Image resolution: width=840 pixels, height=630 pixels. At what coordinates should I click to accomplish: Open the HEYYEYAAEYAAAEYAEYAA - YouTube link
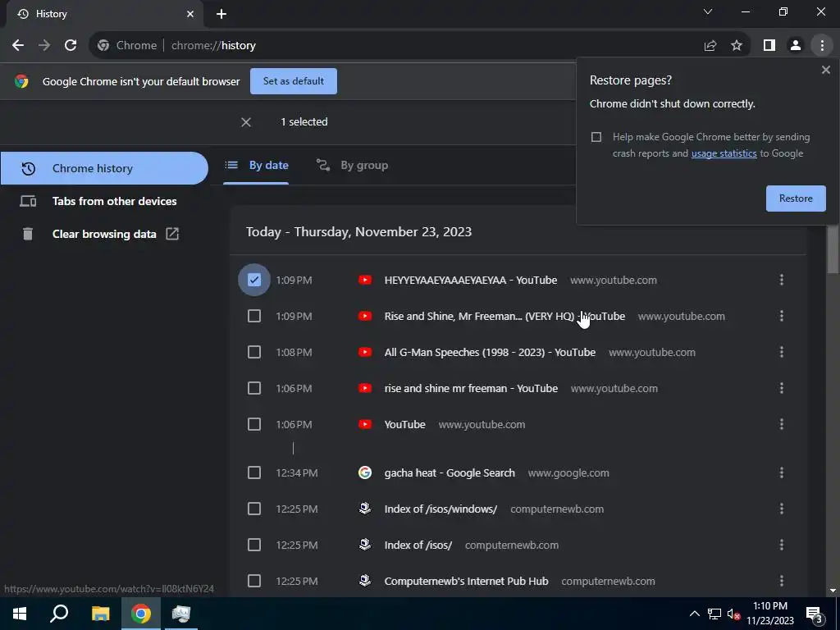click(x=471, y=281)
